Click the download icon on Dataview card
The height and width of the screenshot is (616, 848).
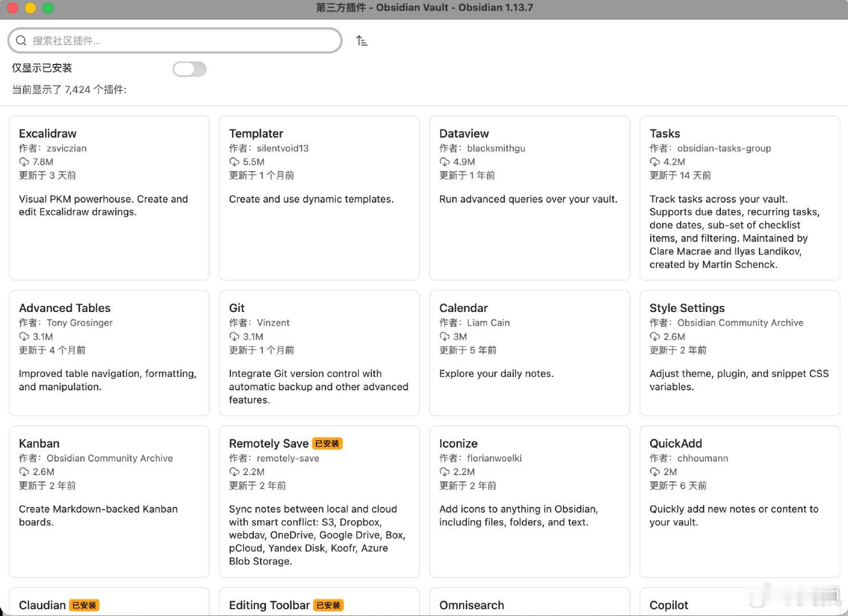tap(444, 162)
